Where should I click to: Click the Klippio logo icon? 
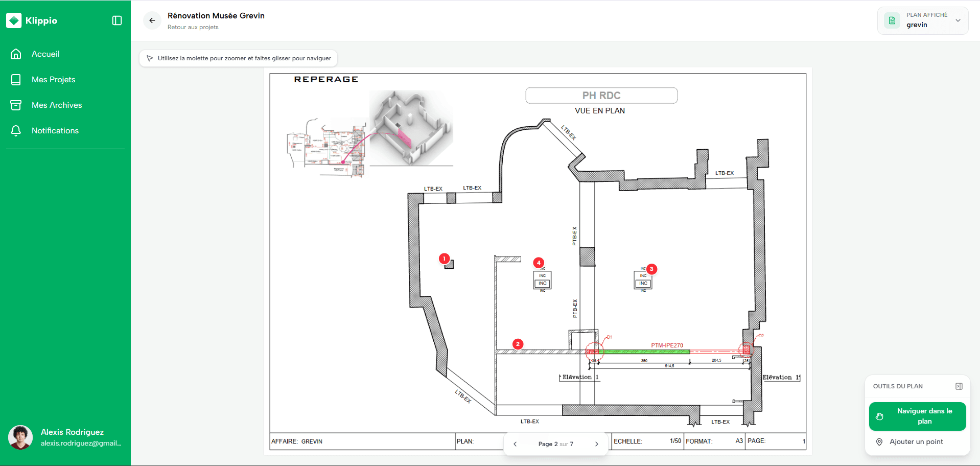click(14, 20)
